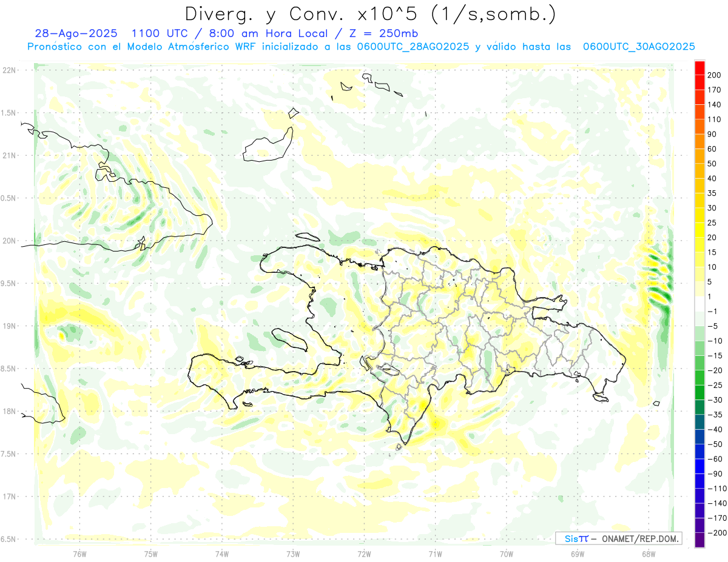Click the 6.5N latitude label
728x562 pixels.
tap(8, 539)
